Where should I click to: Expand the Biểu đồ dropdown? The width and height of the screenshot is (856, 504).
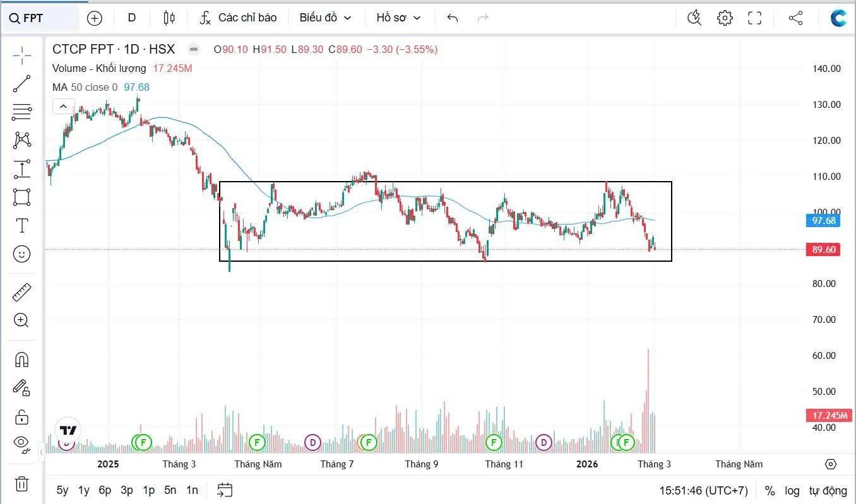click(325, 18)
